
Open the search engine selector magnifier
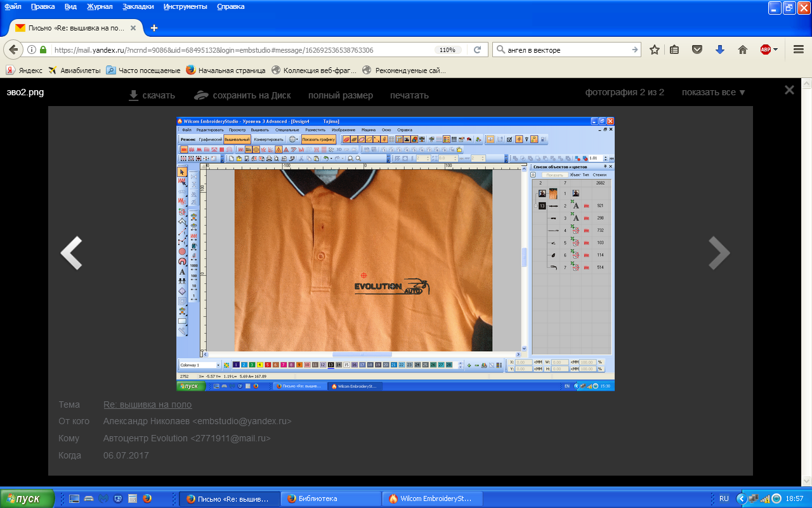[500, 50]
